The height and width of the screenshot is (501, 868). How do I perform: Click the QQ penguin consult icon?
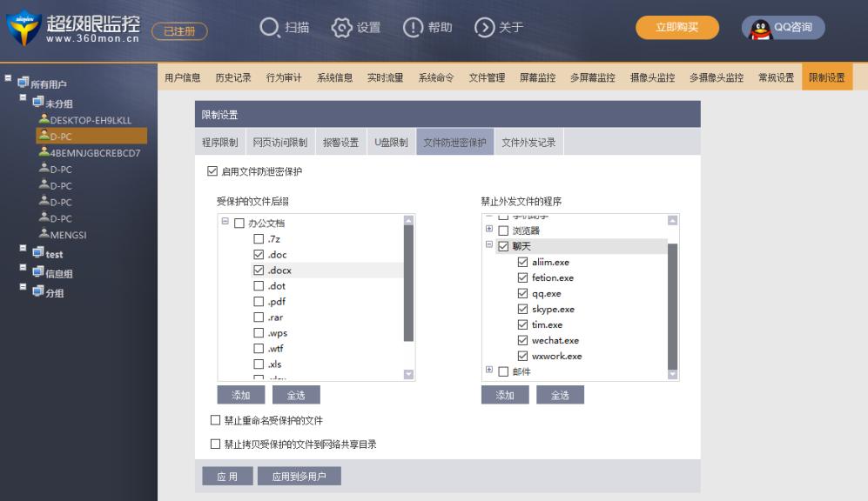762,28
